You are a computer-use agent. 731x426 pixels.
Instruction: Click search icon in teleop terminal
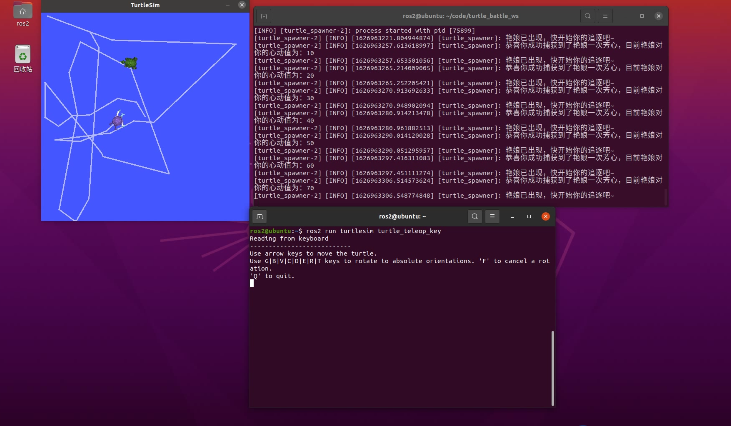(x=475, y=216)
